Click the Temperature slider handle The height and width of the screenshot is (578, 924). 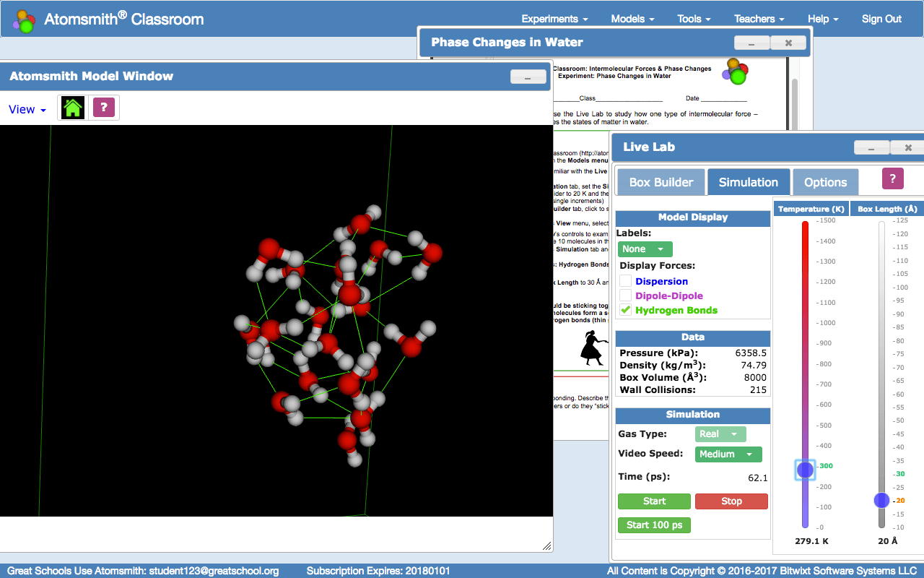[x=805, y=470]
